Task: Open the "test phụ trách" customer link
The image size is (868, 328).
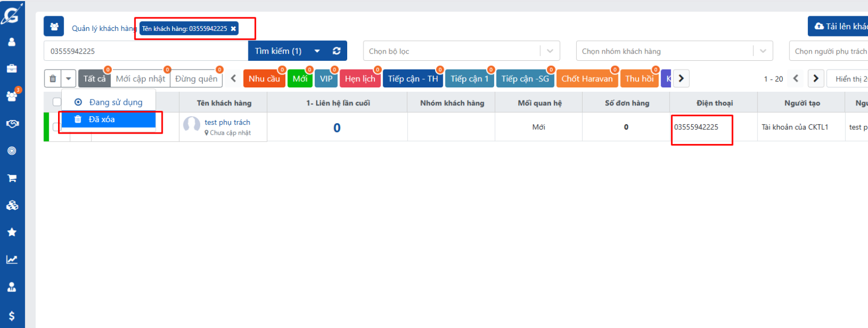Action: click(227, 122)
